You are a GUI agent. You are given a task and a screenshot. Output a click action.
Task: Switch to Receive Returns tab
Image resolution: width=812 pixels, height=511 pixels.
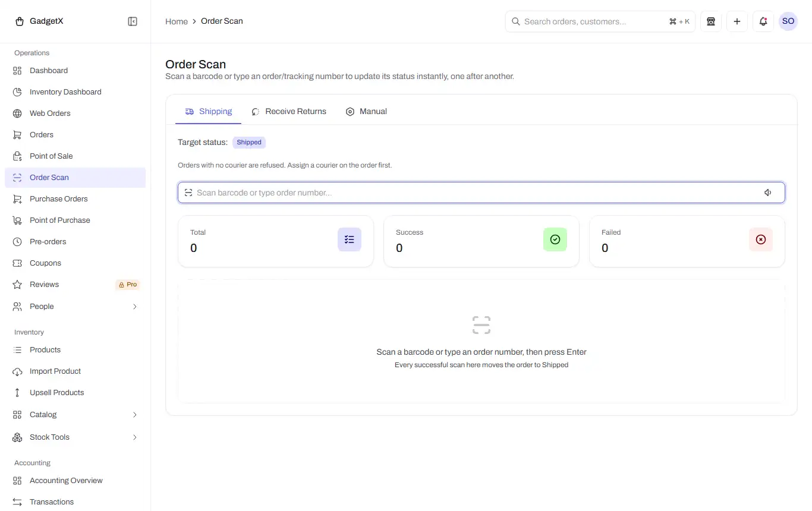click(x=289, y=112)
